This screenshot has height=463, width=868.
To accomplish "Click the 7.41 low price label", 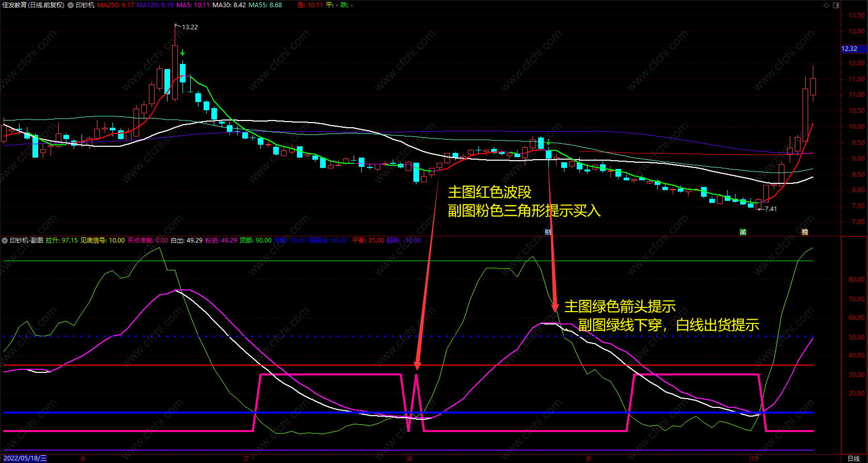I will point(771,209).
